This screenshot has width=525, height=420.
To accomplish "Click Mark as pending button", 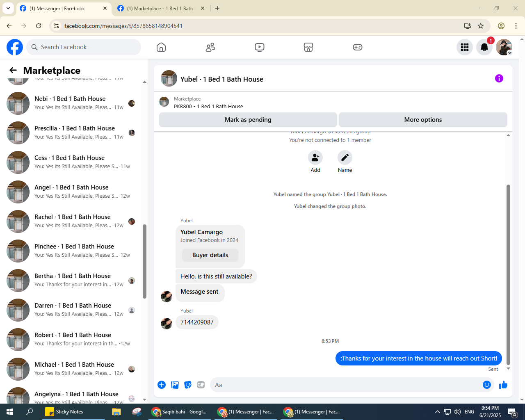I will [x=248, y=120].
